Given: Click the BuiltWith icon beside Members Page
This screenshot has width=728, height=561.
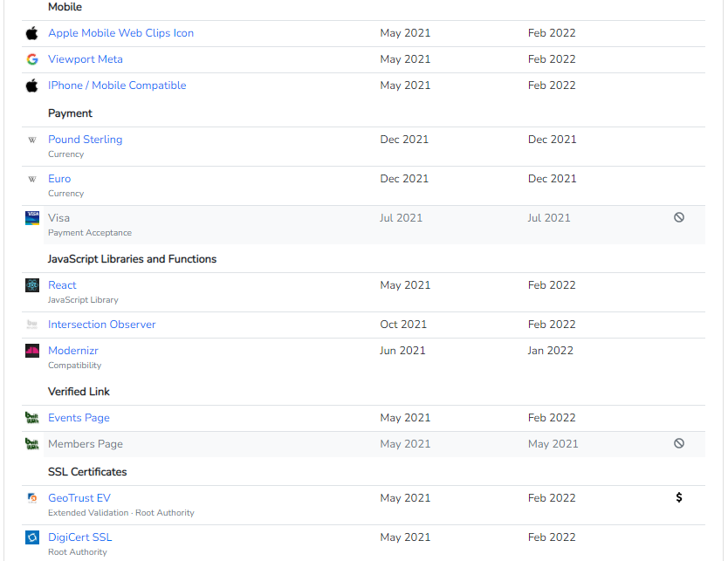Looking at the screenshot, I should click(32, 444).
